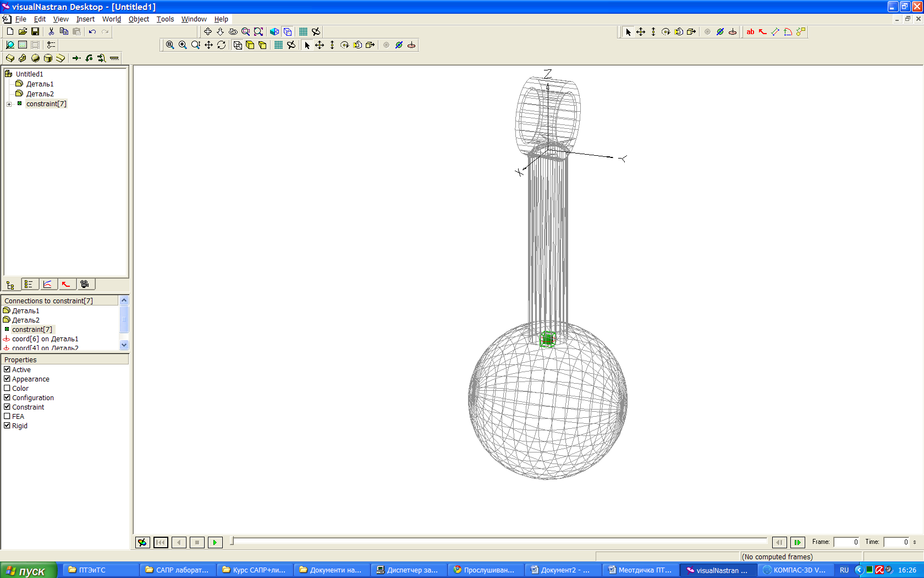924x578 pixels.
Task: Click the Connections list scroll up arrow
Action: (x=124, y=300)
